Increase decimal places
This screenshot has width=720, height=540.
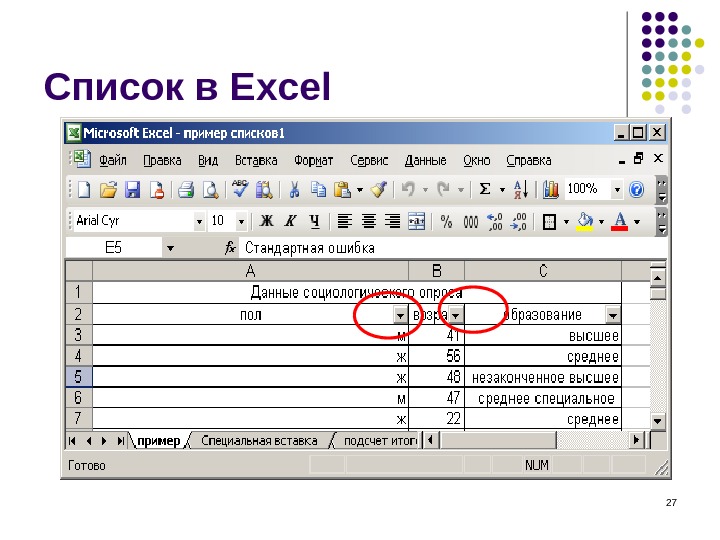pyautogui.click(x=495, y=222)
